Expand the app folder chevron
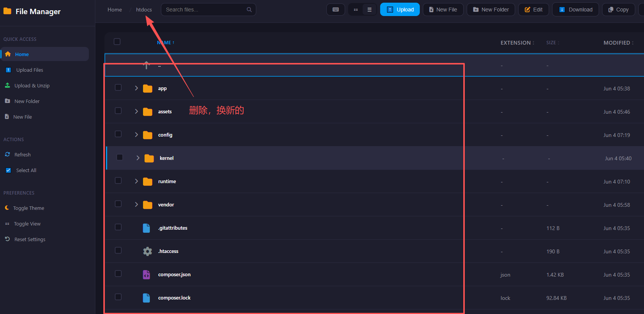 click(136, 88)
